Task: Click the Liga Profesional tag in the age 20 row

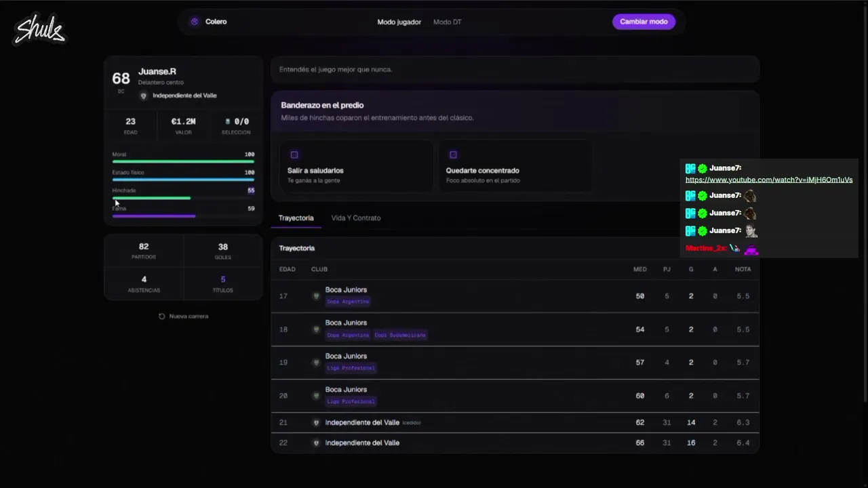Action: [x=351, y=401]
